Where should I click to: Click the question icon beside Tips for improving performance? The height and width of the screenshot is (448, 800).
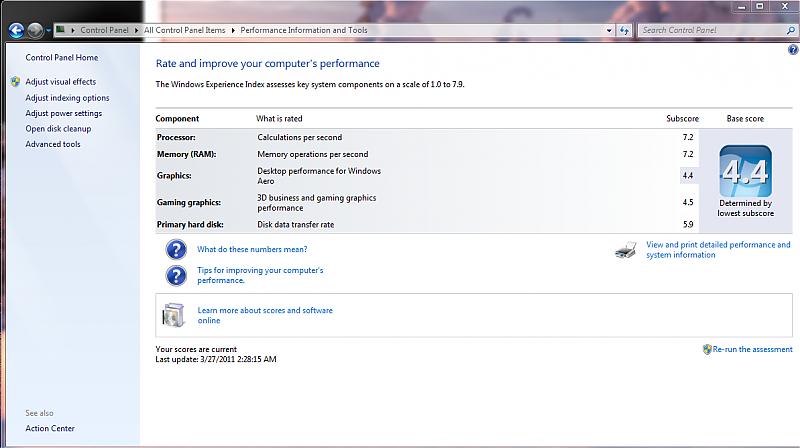[175, 275]
